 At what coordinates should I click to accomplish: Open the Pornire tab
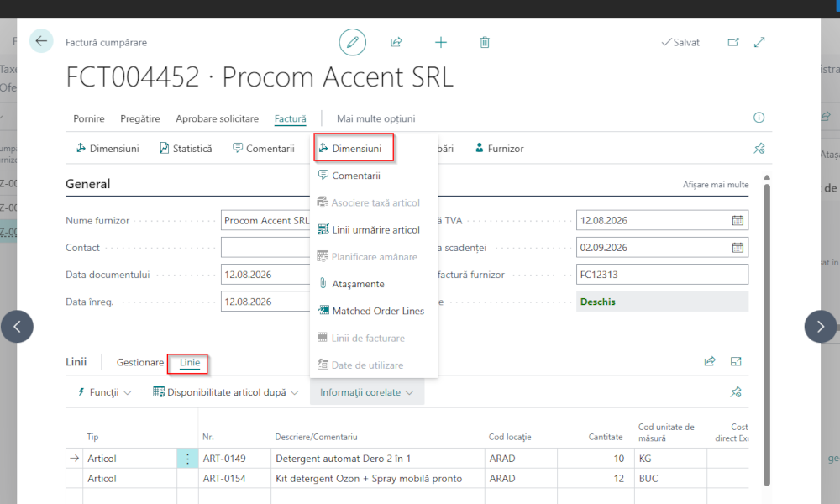coord(89,118)
